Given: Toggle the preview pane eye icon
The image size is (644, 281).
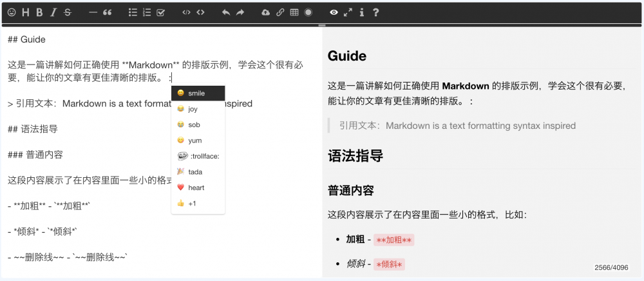Looking at the screenshot, I should point(334,12).
